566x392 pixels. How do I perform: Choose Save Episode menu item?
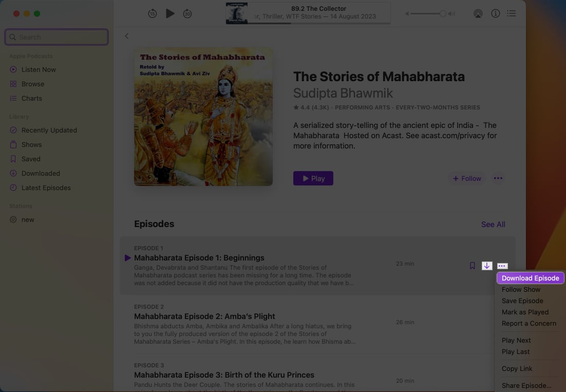(522, 301)
